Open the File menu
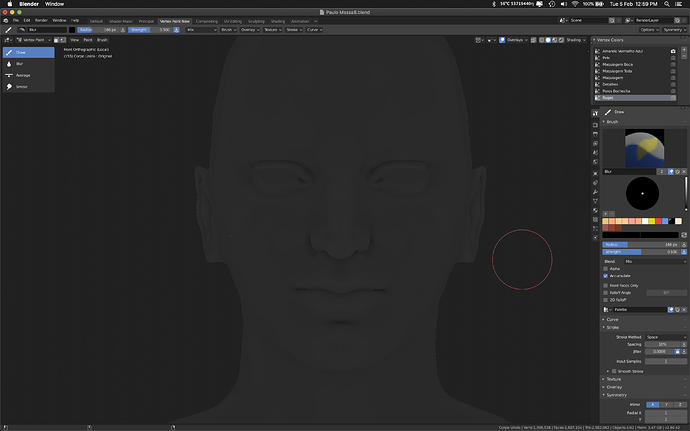 click(16, 21)
